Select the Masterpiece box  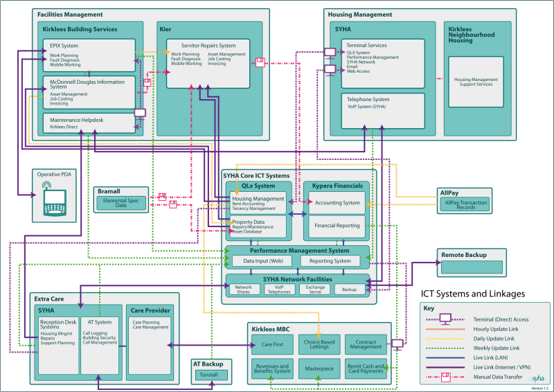coord(319,368)
